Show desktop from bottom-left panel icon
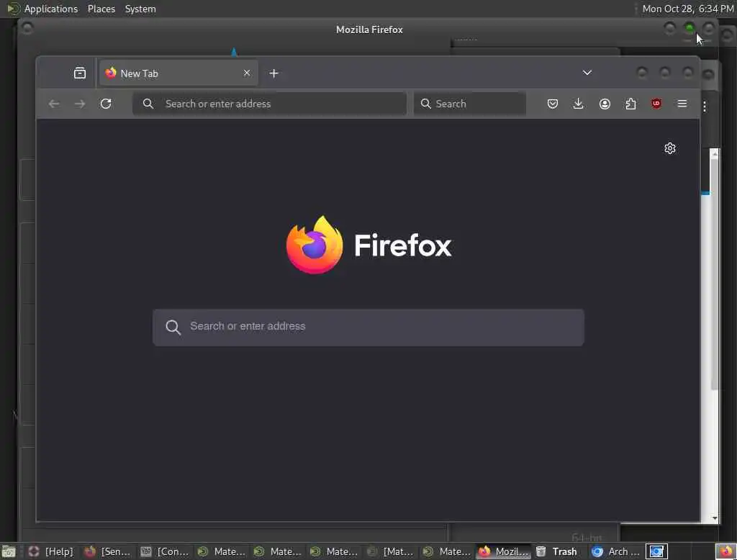 point(9,551)
